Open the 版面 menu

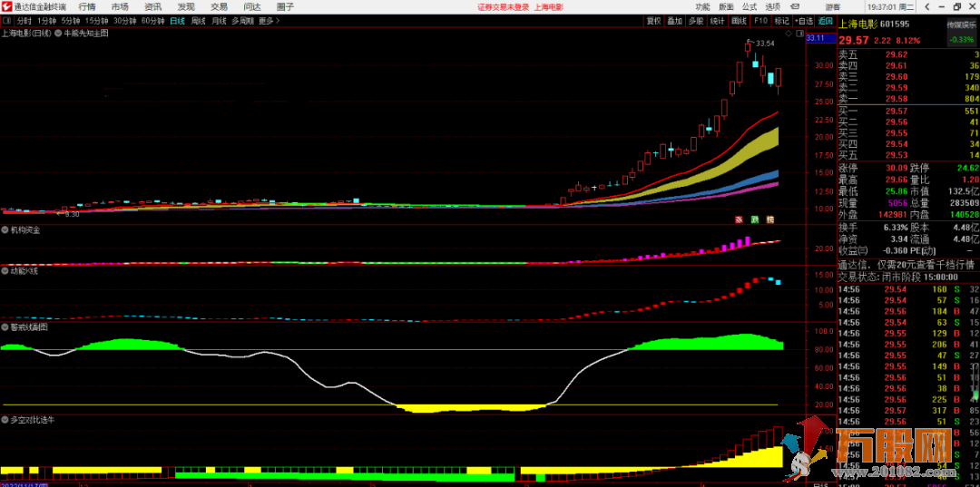coord(726,7)
